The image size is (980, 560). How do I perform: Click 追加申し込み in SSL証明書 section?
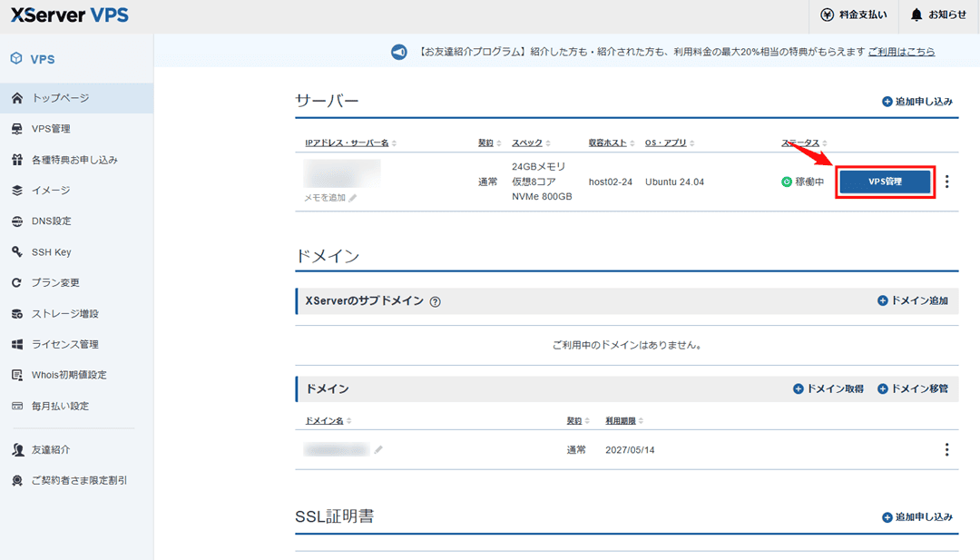pos(917,516)
